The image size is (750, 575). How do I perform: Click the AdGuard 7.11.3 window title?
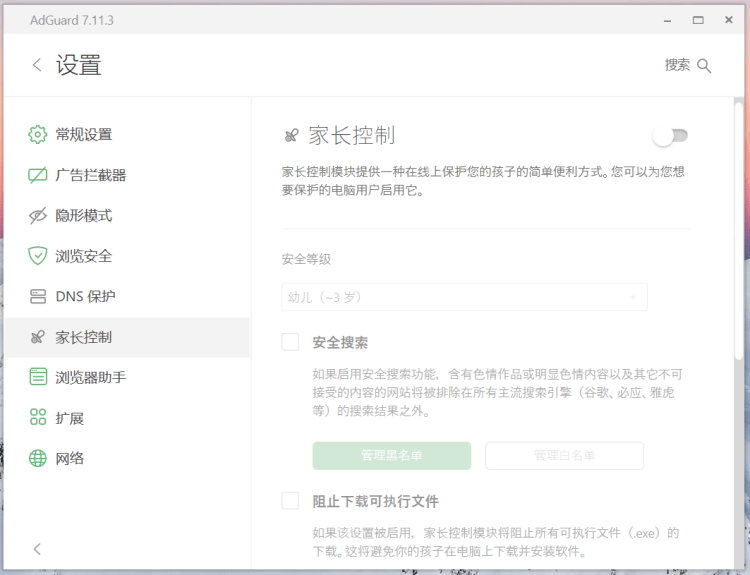pos(72,21)
